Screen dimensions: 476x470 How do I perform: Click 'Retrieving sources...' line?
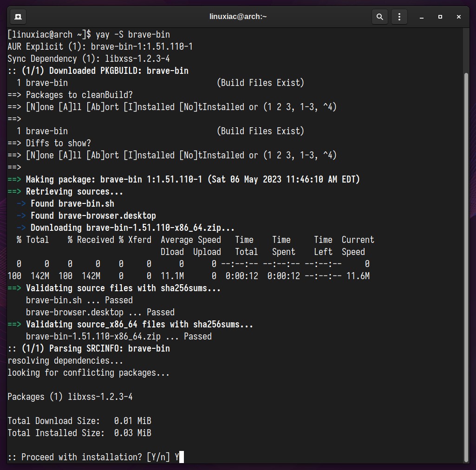pos(65,192)
